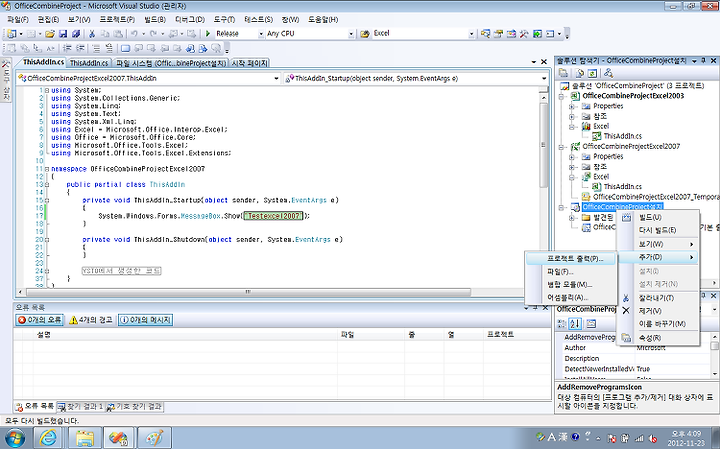Screen dimensions: 720x449
Task: Click the code editor horizontal scrollbar
Action: click(248, 292)
